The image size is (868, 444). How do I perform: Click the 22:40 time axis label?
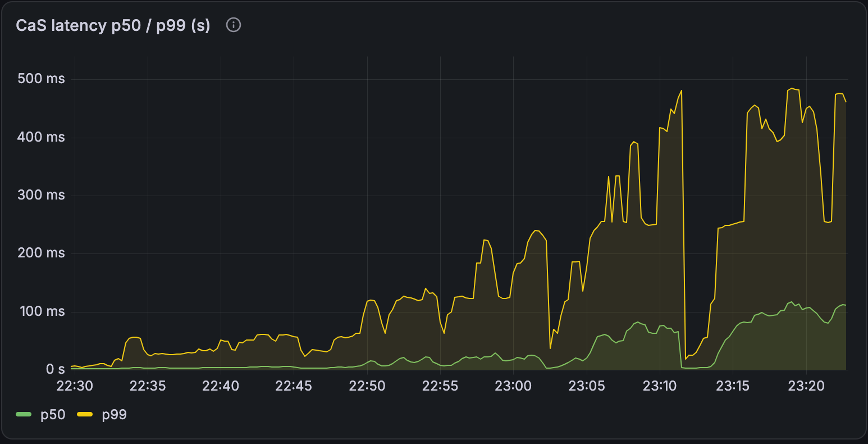pyautogui.click(x=221, y=386)
